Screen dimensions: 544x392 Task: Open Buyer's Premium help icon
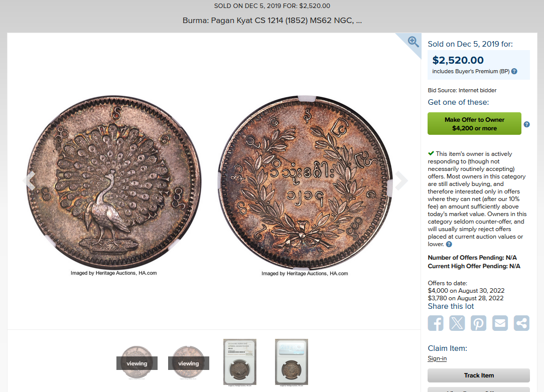514,71
